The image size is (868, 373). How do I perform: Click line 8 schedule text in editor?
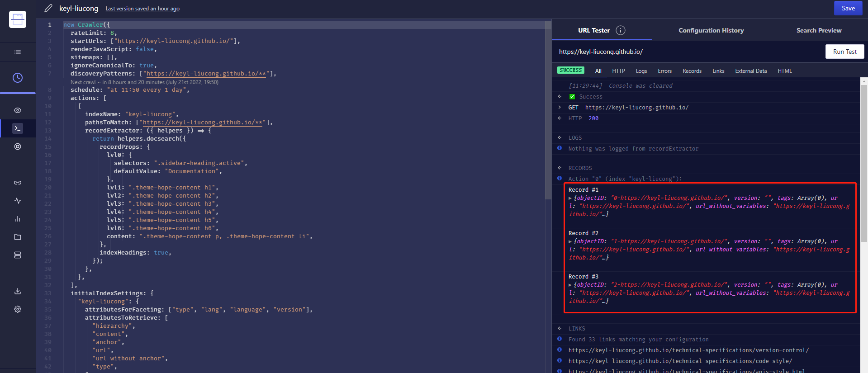[x=130, y=90]
